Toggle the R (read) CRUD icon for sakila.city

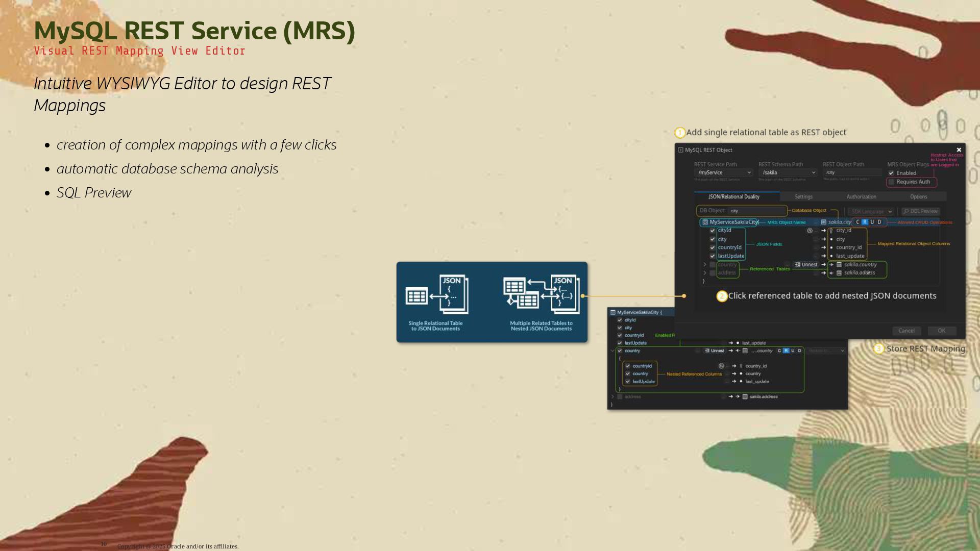[x=865, y=222]
